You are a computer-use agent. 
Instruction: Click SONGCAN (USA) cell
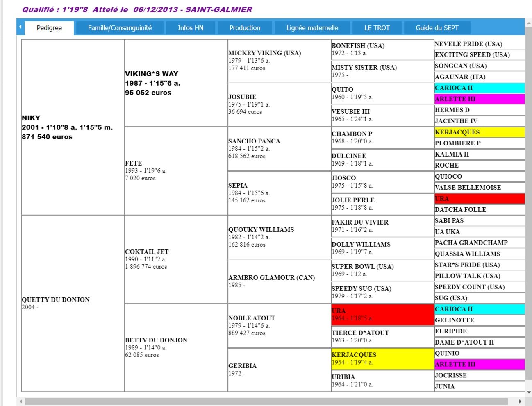480,66
